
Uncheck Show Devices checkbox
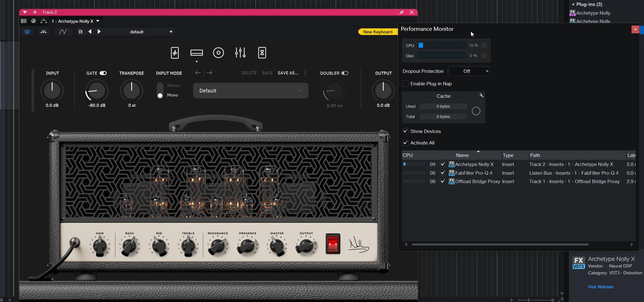tap(406, 131)
